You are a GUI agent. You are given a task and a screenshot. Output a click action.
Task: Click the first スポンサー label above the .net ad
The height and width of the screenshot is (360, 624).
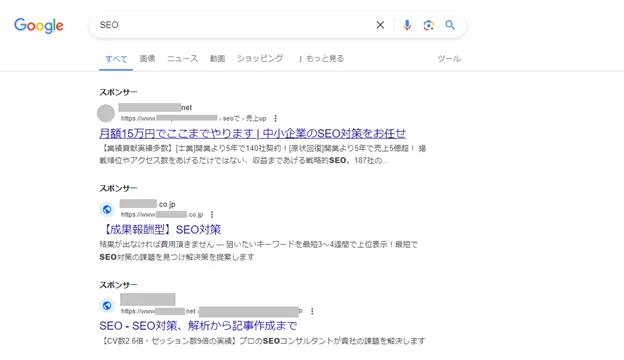(x=118, y=92)
